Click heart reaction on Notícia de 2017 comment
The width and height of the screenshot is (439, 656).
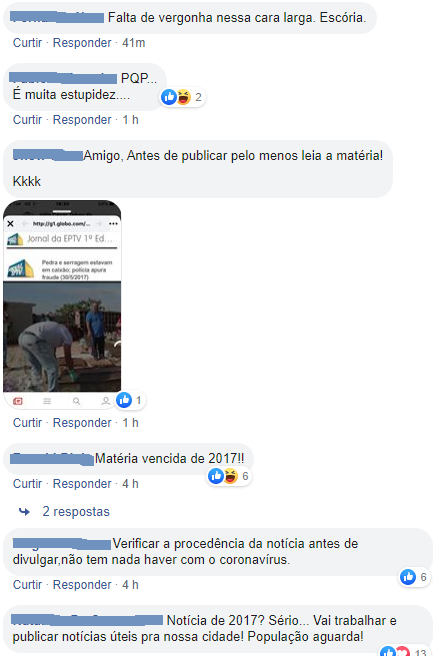point(402,651)
